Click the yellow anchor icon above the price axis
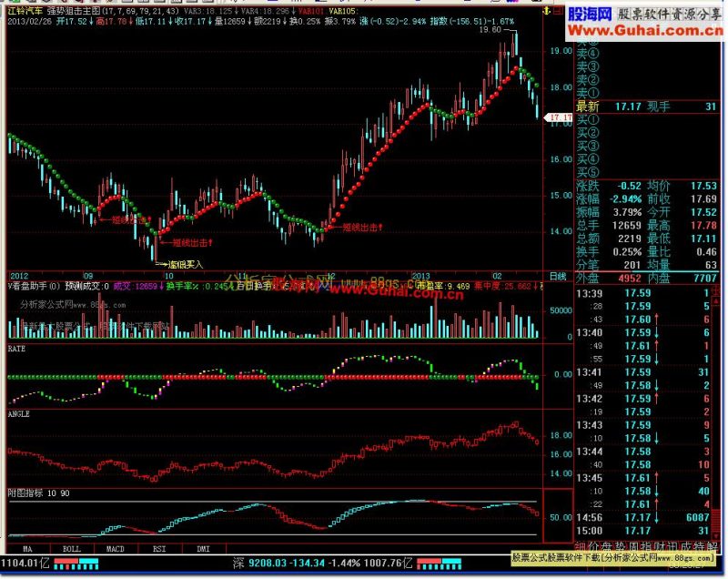Viewport: 728px width, 579px height. click(548, 11)
